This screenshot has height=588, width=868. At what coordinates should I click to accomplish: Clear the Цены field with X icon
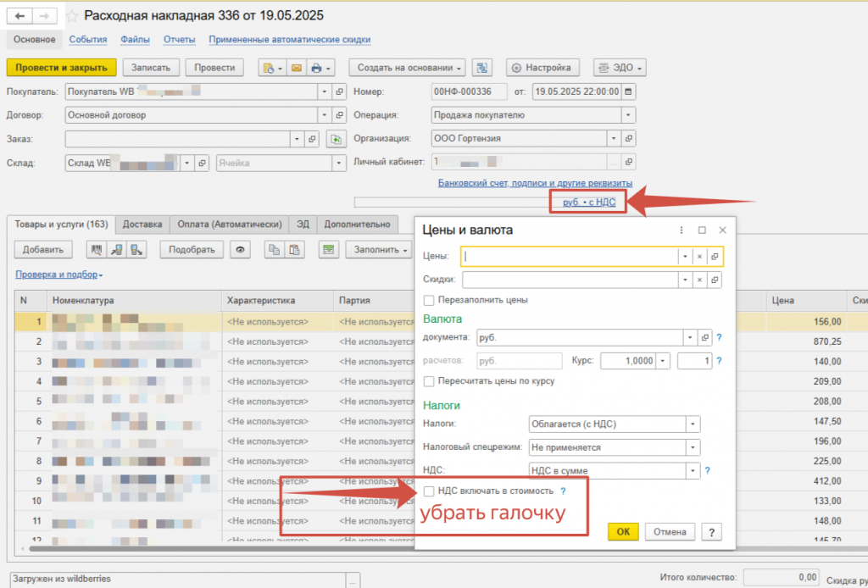tap(699, 256)
